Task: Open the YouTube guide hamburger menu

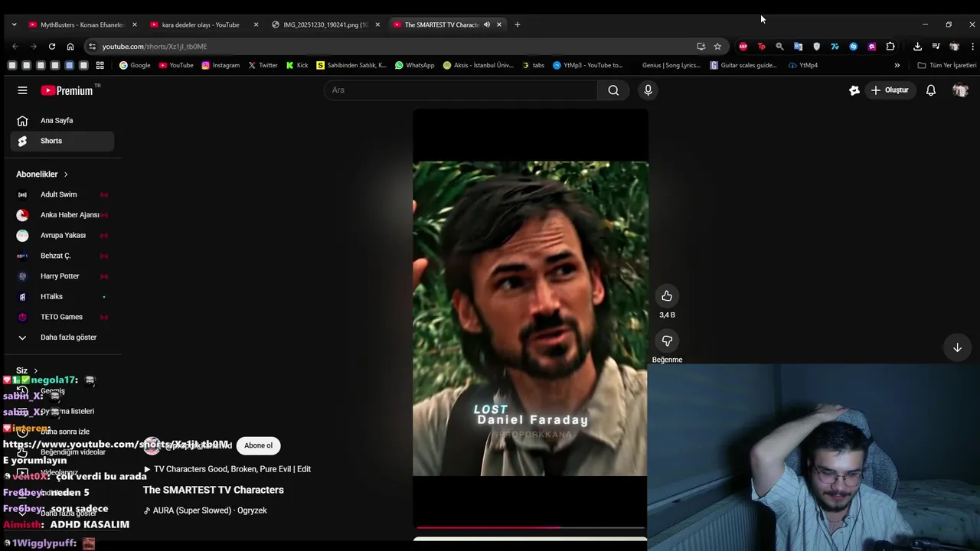Action: click(x=22, y=90)
